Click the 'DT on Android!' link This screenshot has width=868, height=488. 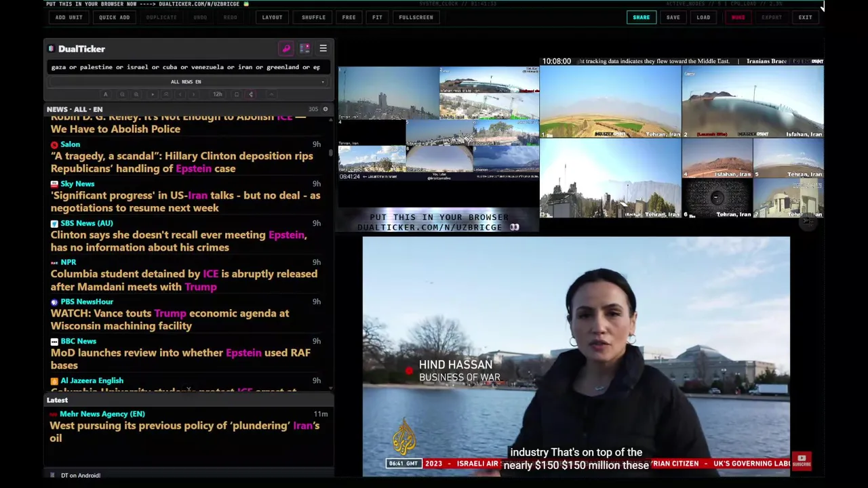tap(81, 475)
